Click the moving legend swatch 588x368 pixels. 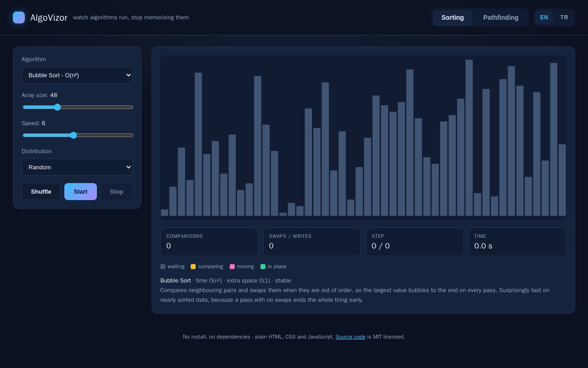click(x=232, y=266)
